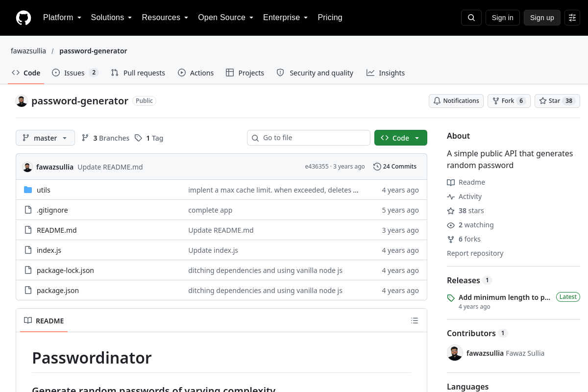588x392 pixels.
Task: Click the 'complete app' commit message
Action: [x=210, y=210]
